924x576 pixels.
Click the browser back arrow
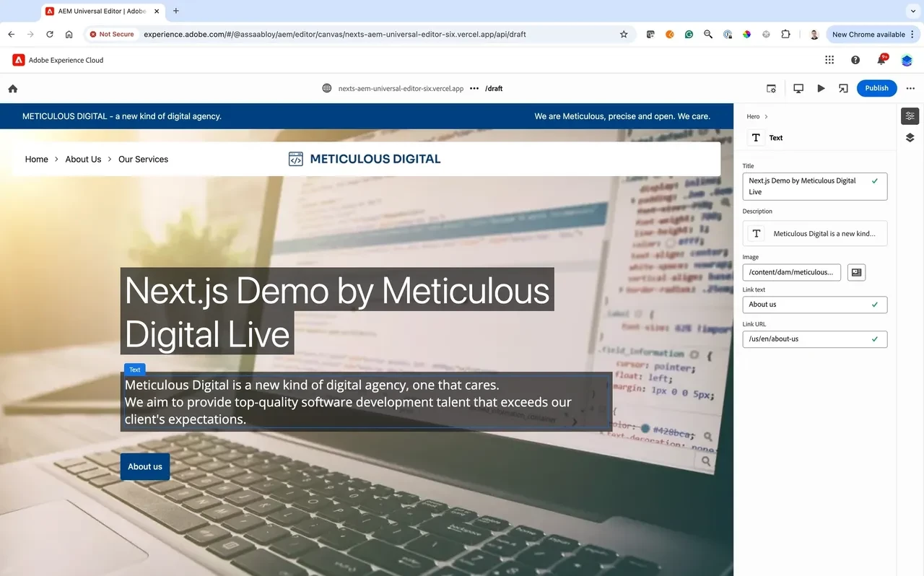point(11,34)
